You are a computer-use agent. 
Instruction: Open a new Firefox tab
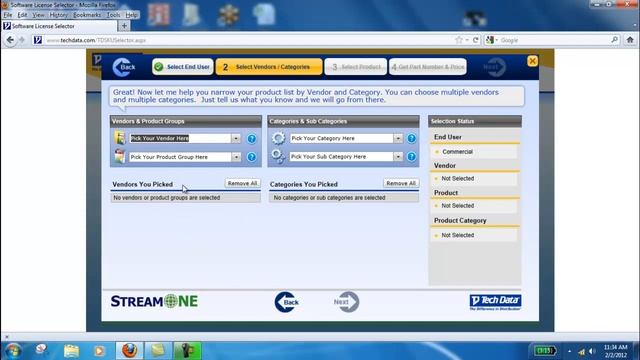124,26
